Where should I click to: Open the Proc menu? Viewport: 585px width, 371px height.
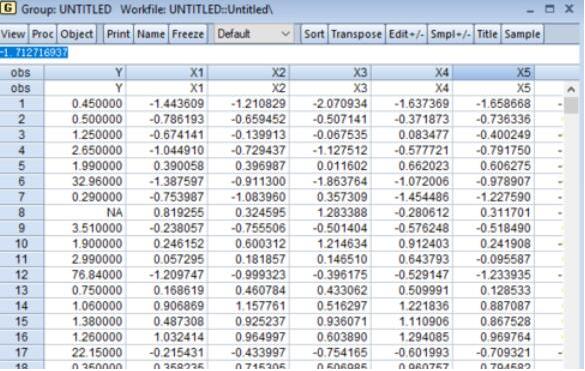[43, 34]
